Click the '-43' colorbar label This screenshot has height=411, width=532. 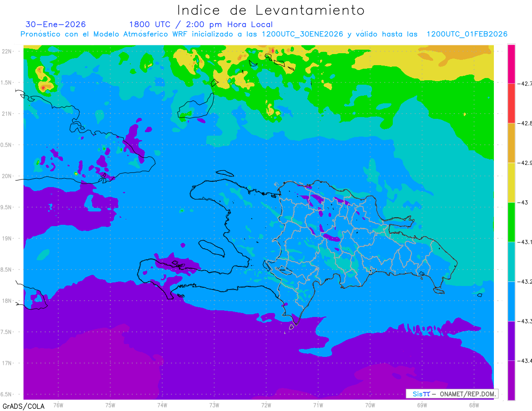[x=522, y=202]
